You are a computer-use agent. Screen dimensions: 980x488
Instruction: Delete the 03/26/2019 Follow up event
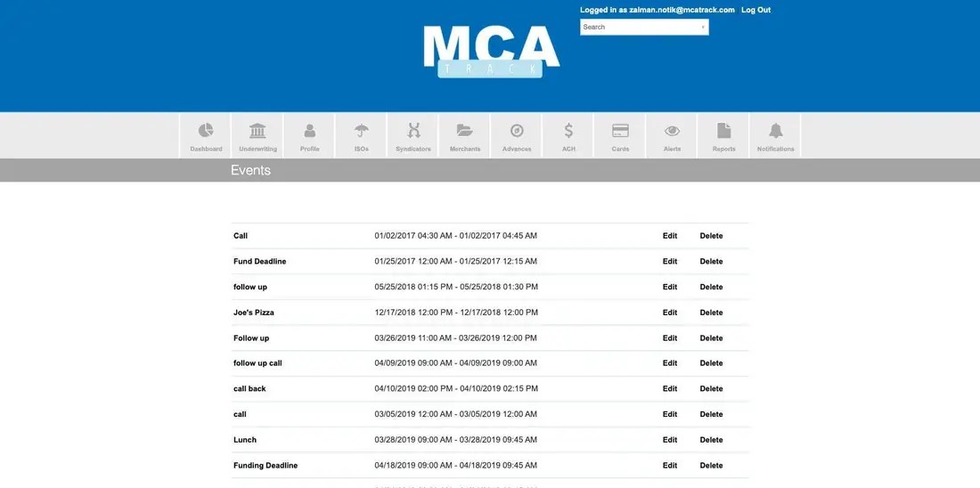(711, 338)
